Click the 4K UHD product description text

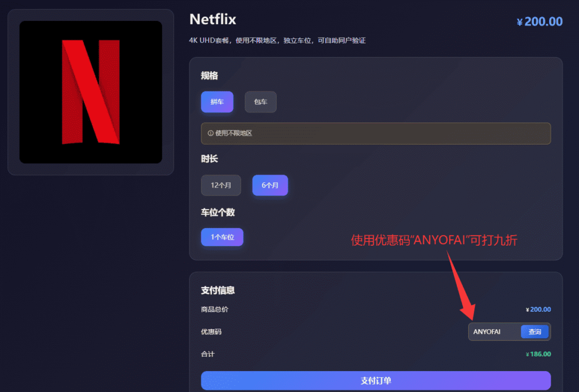point(277,40)
